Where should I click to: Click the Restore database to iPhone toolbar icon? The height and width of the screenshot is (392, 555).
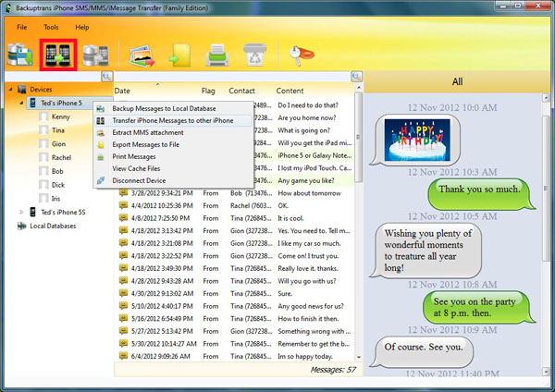pos(95,55)
